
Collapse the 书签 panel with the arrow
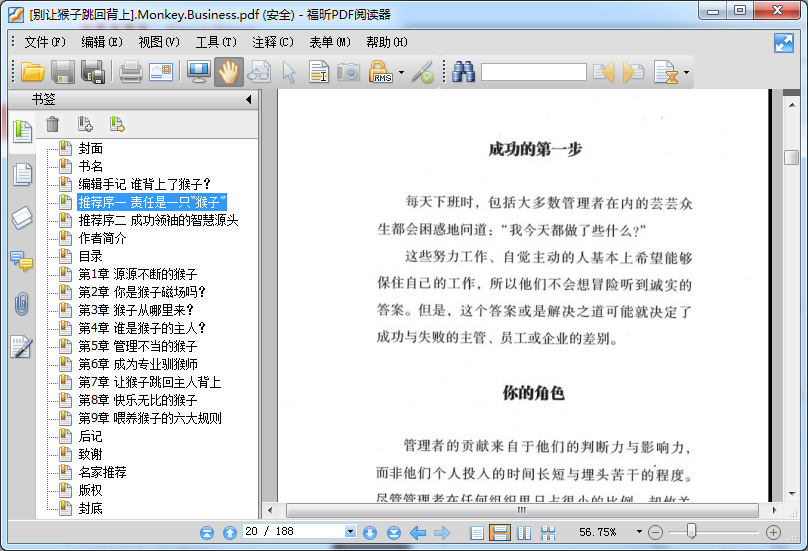pos(249,99)
